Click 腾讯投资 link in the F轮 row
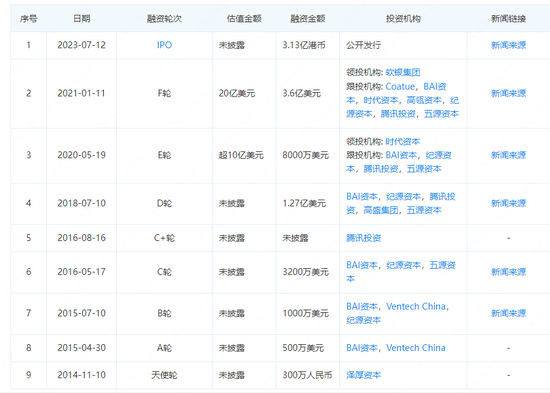Image resolution: width=550 pixels, height=393 pixels. tap(398, 114)
